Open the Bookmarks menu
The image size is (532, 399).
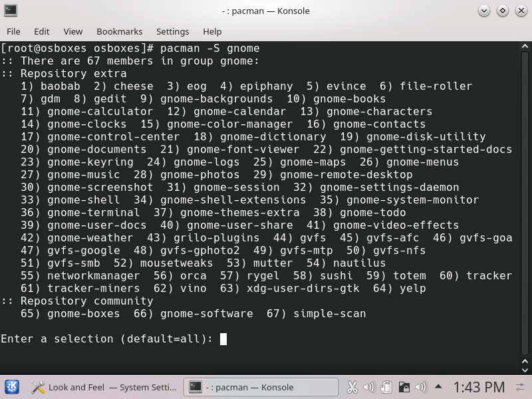119,31
